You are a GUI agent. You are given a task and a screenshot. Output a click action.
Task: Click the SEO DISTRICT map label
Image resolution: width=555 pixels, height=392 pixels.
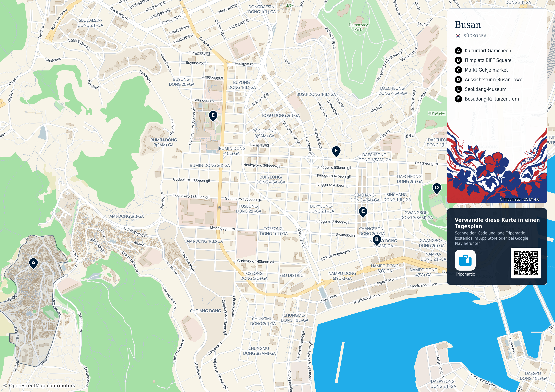[292, 275]
